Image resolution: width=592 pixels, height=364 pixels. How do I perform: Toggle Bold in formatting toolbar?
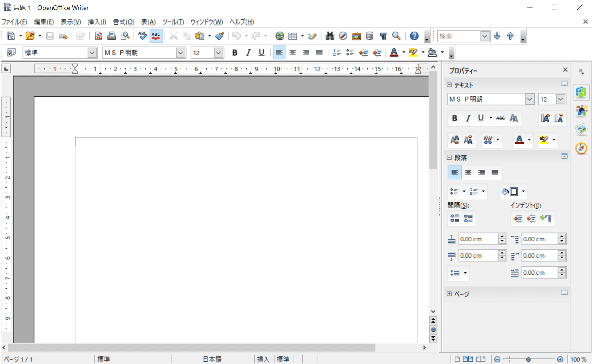point(235,53)
